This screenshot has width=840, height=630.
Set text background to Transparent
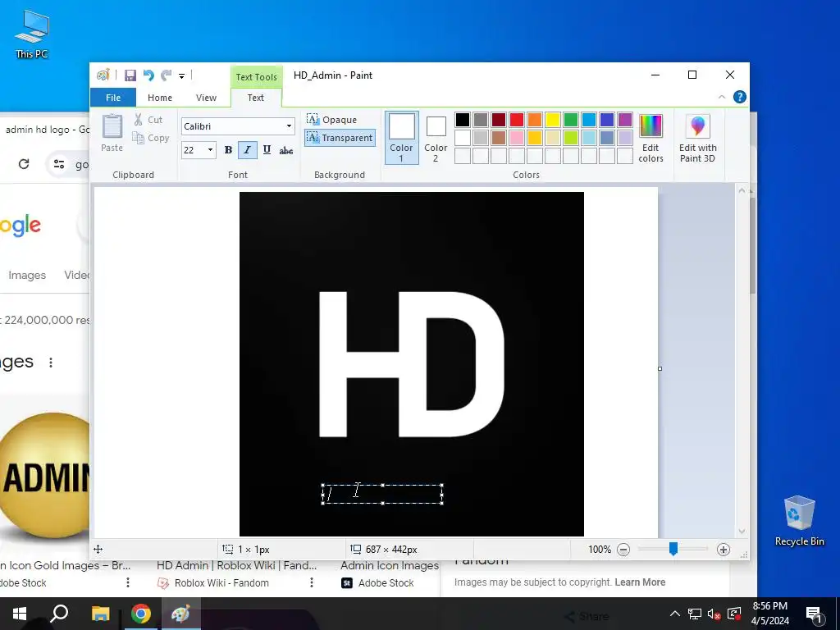(340, 138)
